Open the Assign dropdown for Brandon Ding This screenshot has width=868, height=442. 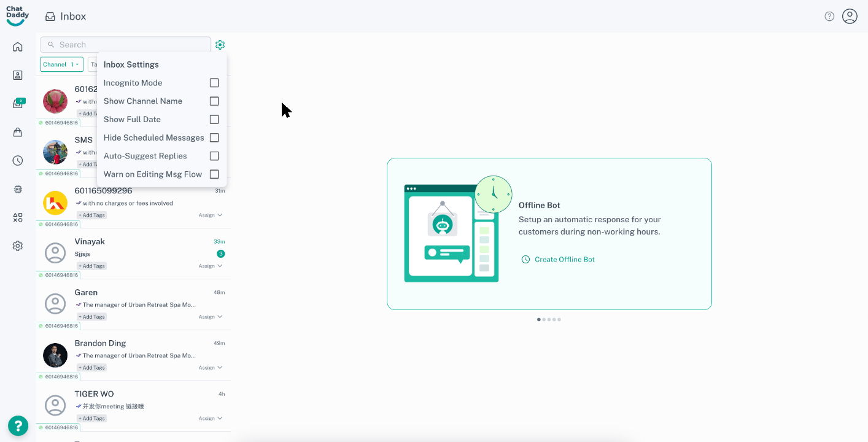(x=211, y=368)
